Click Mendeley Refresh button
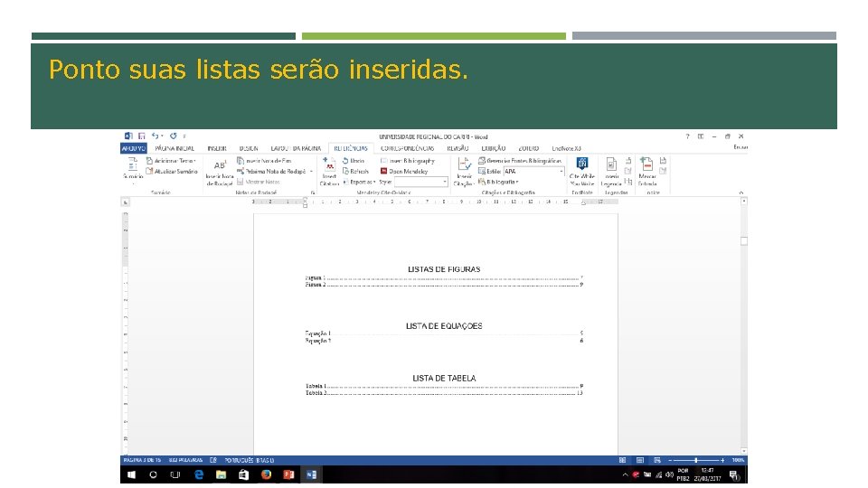The height and width of the screenshot is (488, 868). (355, 172)
